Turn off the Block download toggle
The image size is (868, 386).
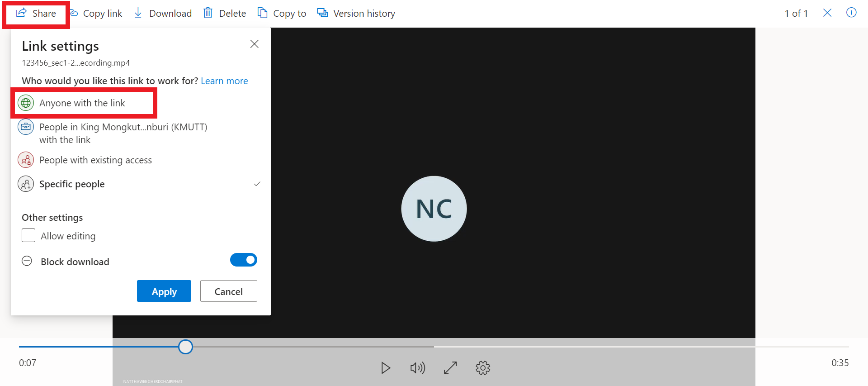click(244, 260)
